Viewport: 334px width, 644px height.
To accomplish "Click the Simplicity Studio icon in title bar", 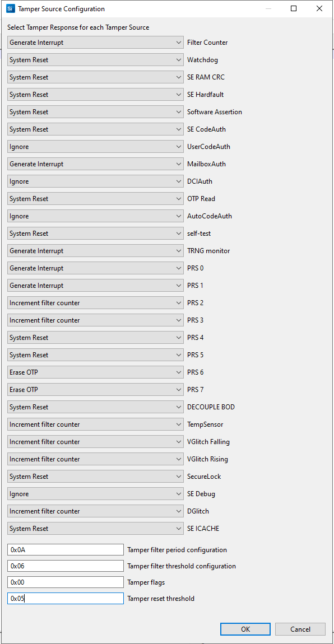I will coord(9,8).
